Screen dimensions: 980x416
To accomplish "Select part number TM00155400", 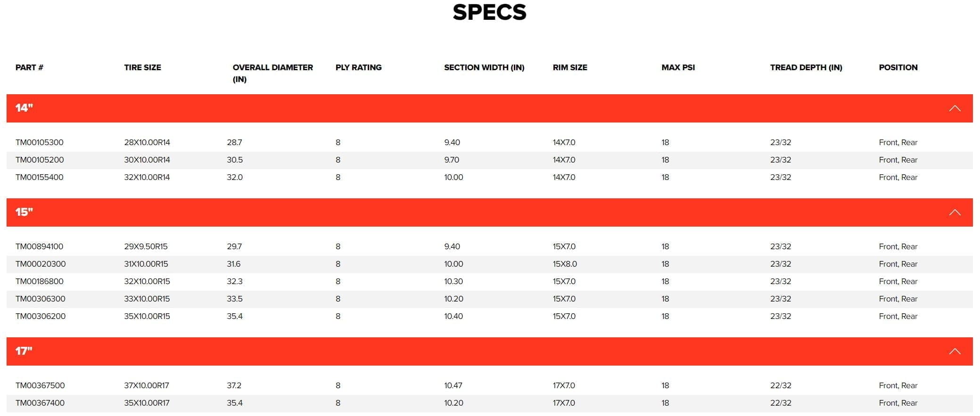I will (40, 177).
